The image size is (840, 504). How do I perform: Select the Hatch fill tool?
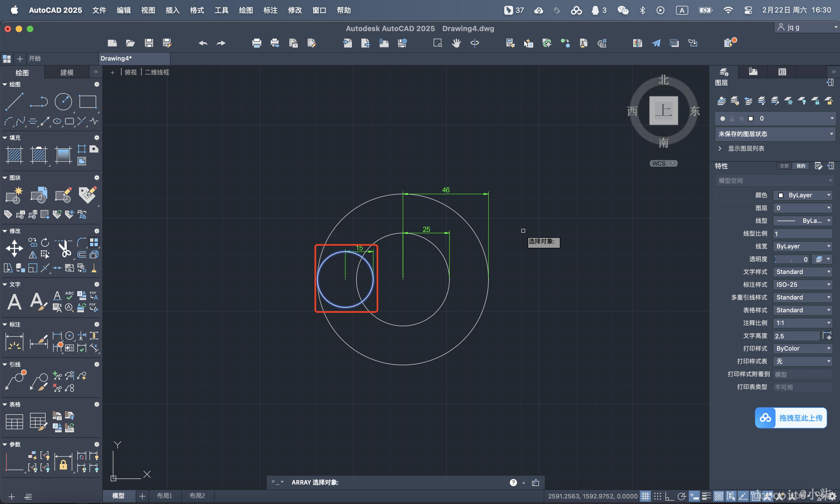tap(14, 155)
